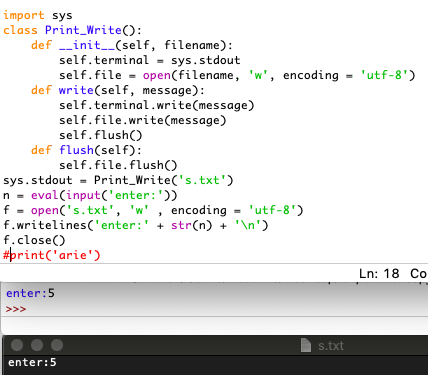The width and height of the screenshot is (428, 375).
Task: Click the "f = open('s.txt', 'w'" line
Action: [x=153, y=210]
